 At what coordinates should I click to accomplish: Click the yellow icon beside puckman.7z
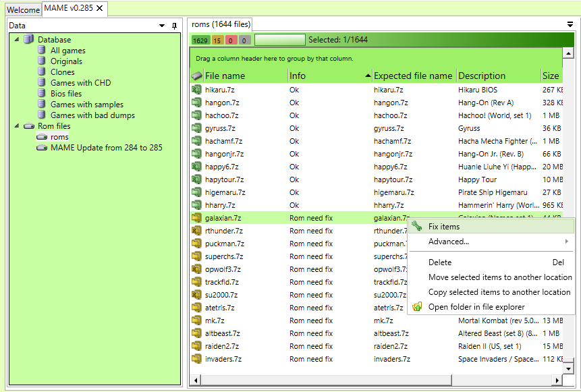click(196, 244)
